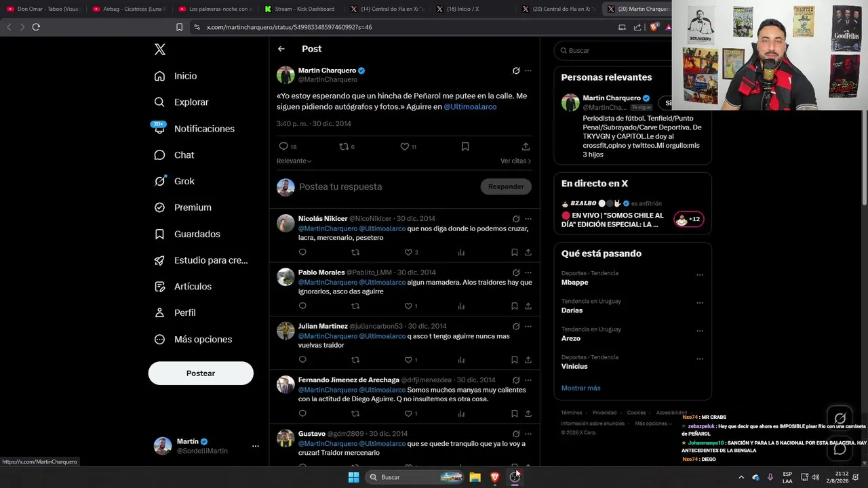Screen dimensions: 868x488
Task: Click the Buscar search field on X
Action: click(x=614, y=51)
